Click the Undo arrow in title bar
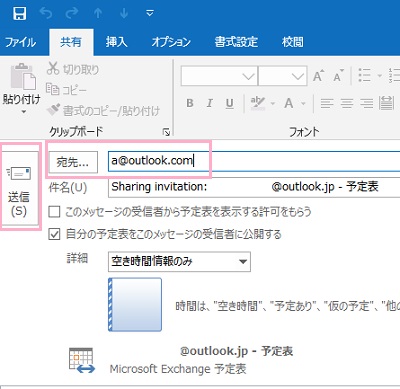The width and height of the screenshot is (400, 389). coord(46,13)
